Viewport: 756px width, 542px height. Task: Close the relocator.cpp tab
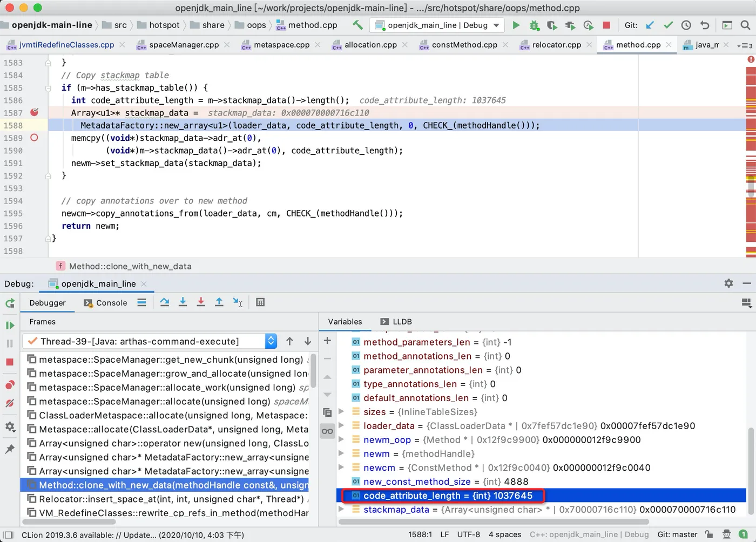coord(589,45)
